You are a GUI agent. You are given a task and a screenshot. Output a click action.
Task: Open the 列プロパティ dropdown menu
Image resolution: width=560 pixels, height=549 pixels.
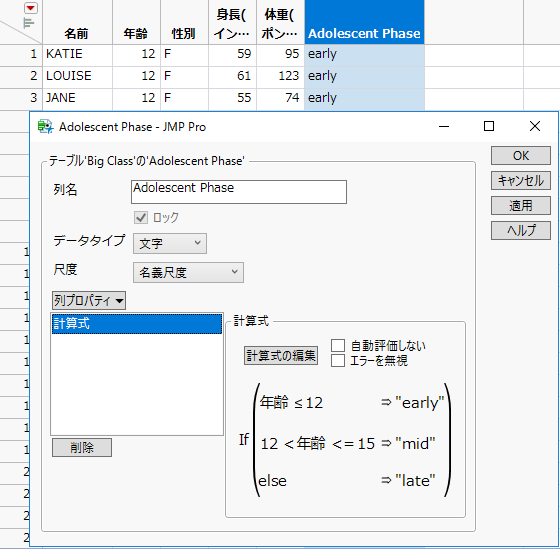89,300
